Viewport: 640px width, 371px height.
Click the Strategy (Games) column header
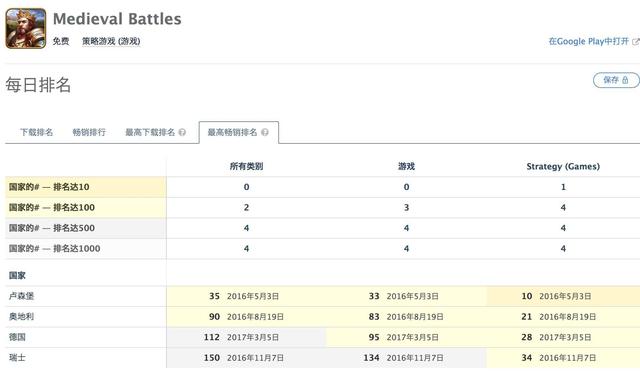563,166
